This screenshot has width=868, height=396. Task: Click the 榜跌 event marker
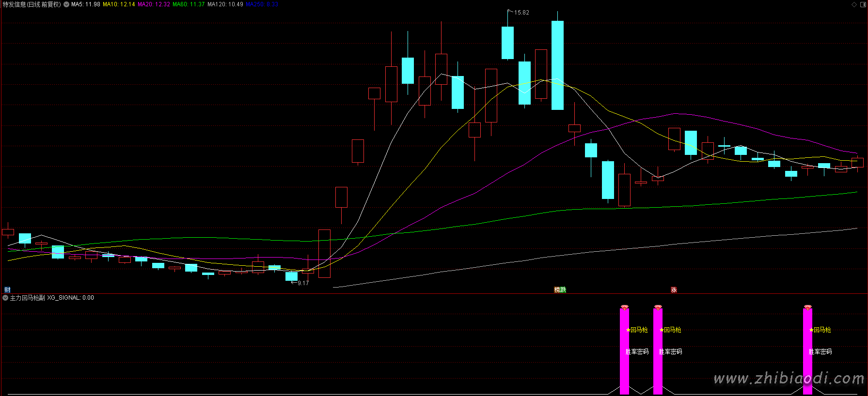coord(560,290)
